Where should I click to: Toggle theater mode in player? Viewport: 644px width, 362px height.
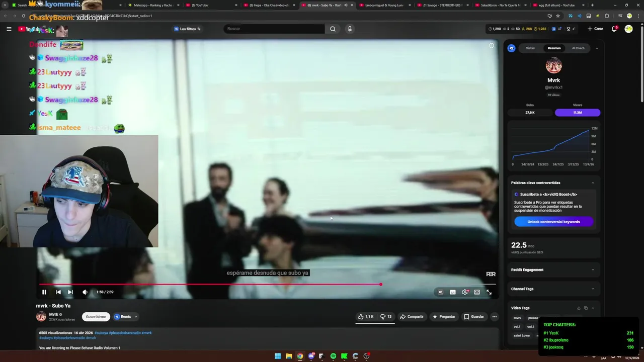(477, 292)
